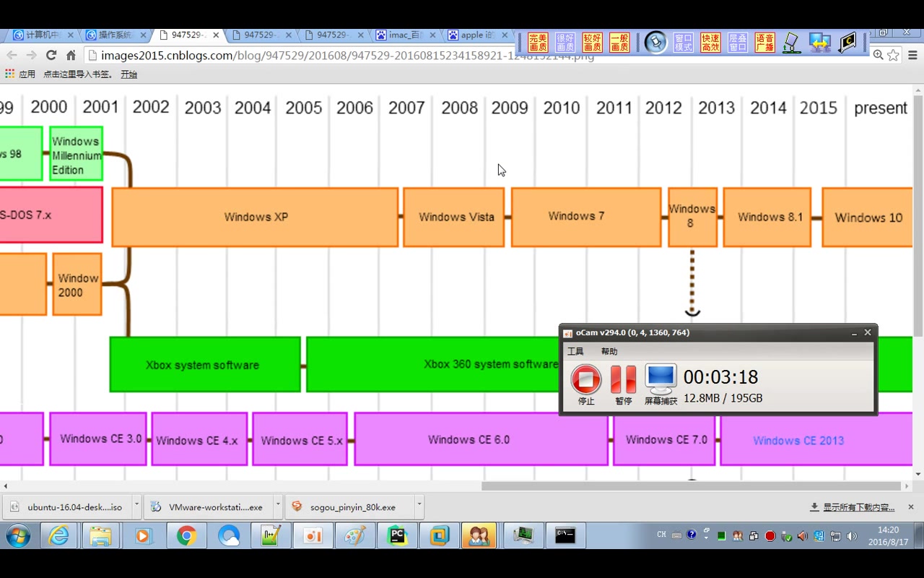
Task: Open the Windows Start menu
Action: (x=17, y=536)
